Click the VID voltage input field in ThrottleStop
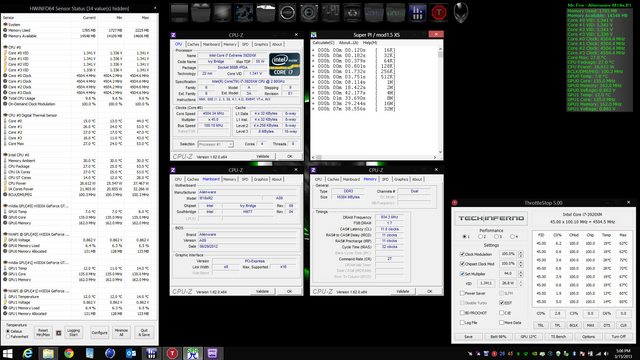Image resolution: width=640 pixels, height=360 pixels. pyautogui.click(x=485, y=283)
